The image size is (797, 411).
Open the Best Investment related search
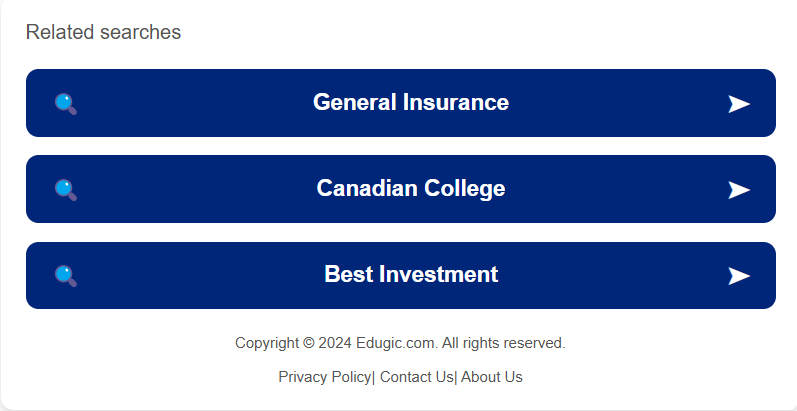pos(401,275)
